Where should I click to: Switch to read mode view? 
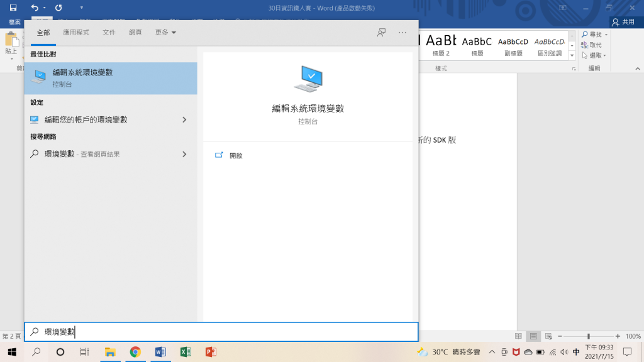pos(518,336)
